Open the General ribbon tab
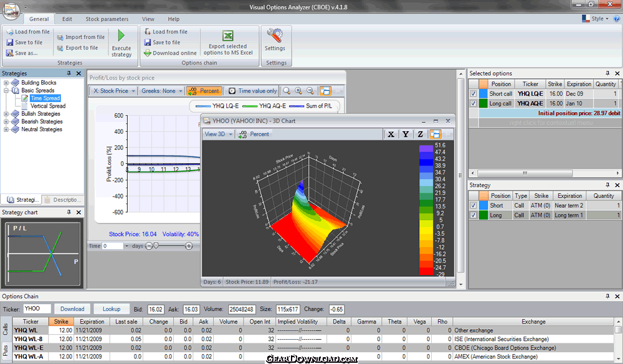Image resolution: width=623 pixels, height=364 pixels. tap(39, 19)
